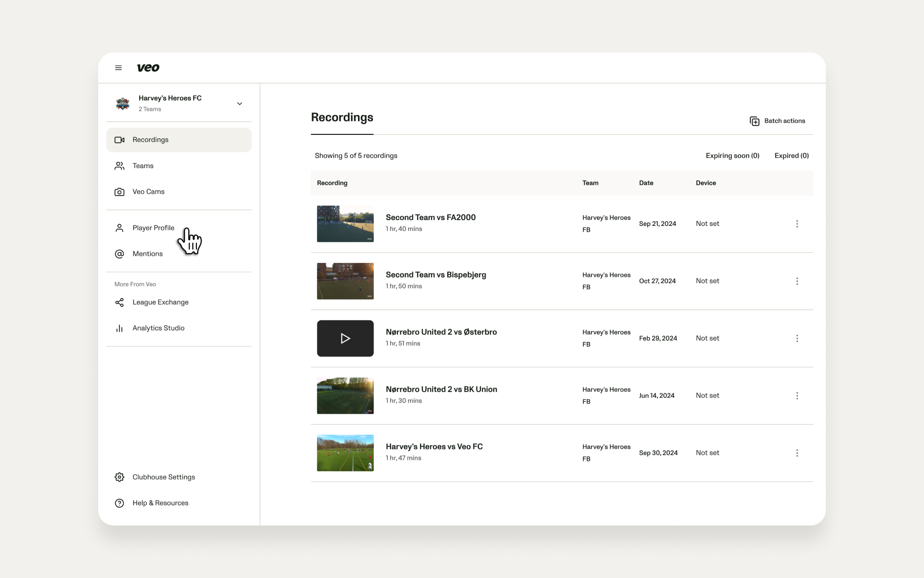Click the veo logo

point(148,68)
